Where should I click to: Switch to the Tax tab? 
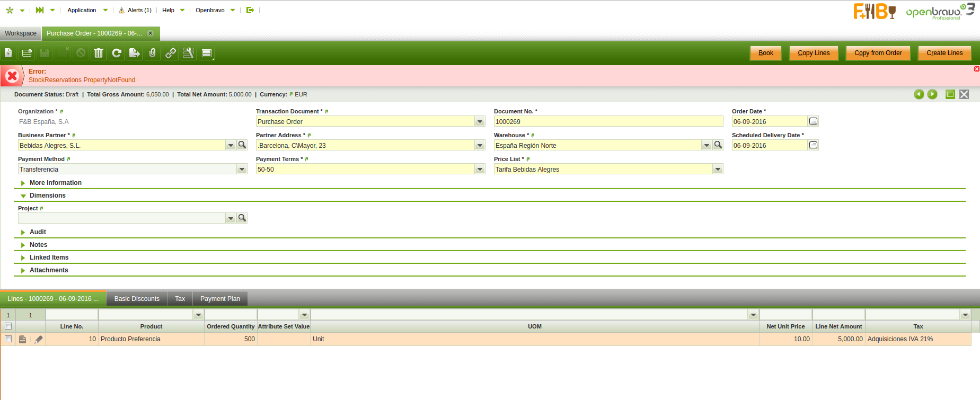180,299
